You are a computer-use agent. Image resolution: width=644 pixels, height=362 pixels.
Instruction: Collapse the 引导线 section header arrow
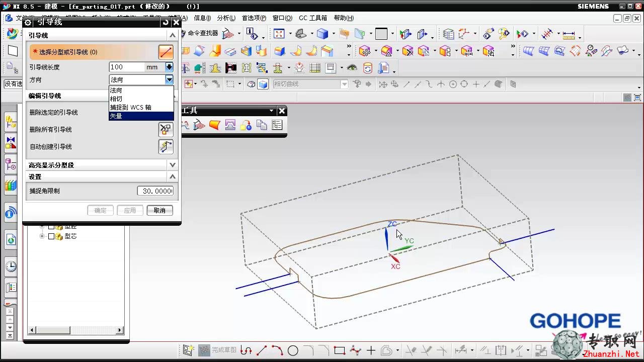tap(173, 35)
